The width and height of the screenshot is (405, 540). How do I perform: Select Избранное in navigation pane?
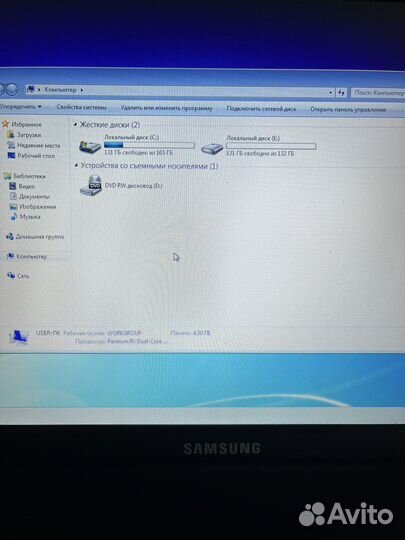[27, 124]
